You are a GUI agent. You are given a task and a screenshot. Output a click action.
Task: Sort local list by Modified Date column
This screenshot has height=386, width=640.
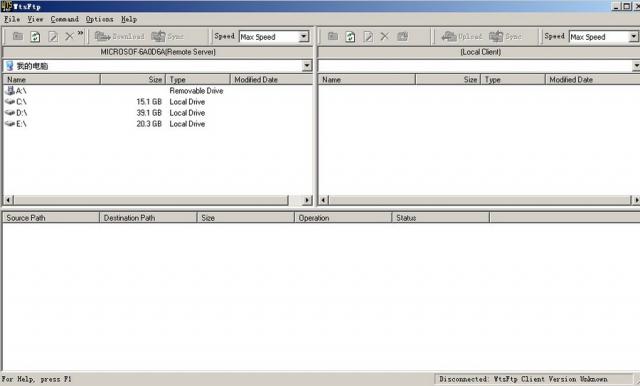(593, 80)
